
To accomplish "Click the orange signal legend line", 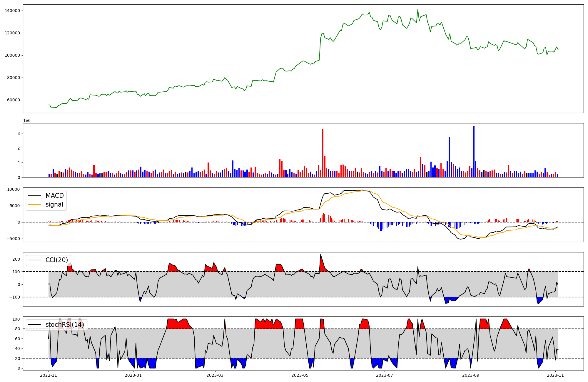I will 35,205.
